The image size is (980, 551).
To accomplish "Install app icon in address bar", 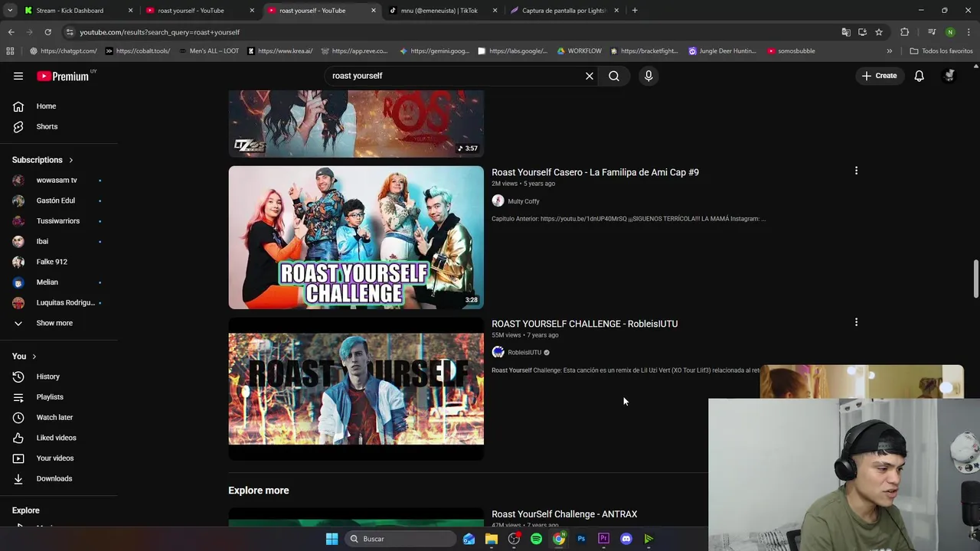I will 862,32.
